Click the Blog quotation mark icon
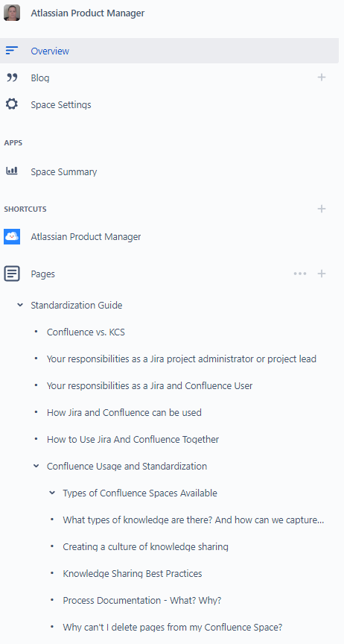 point(12,78)
